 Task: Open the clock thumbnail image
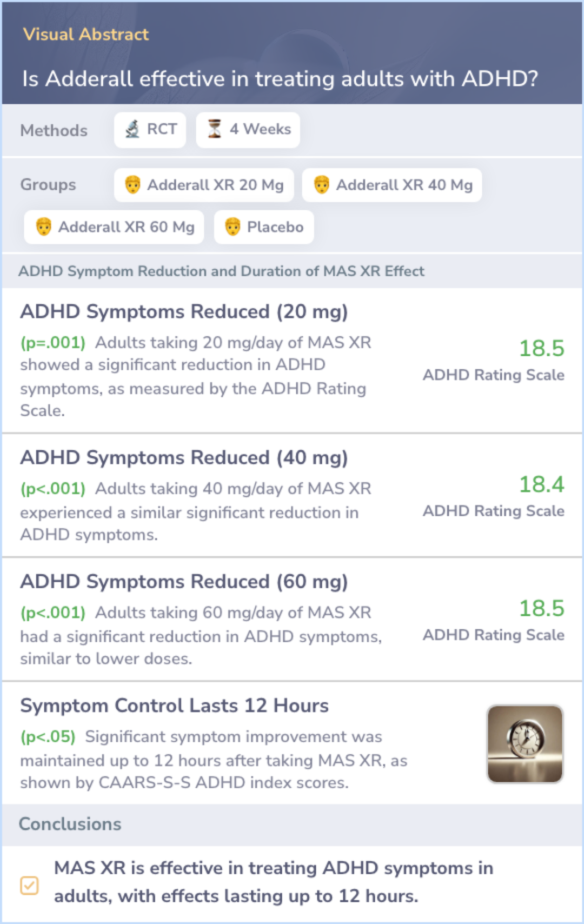point(525,743)
